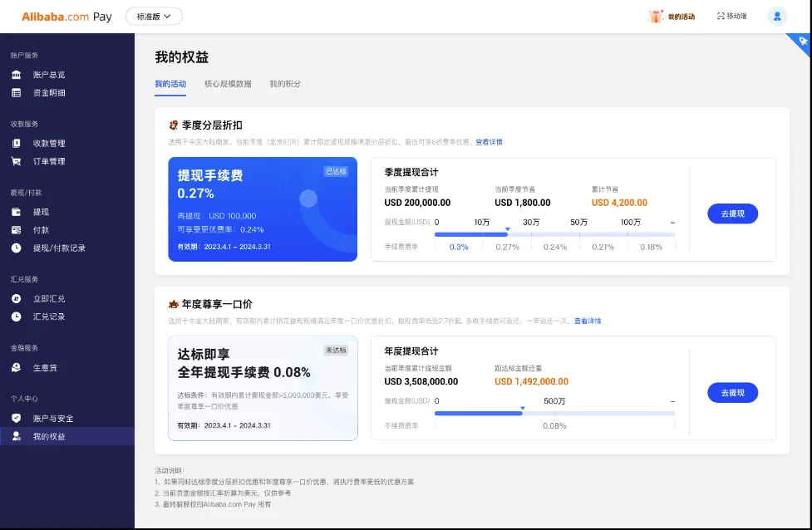Open 收款管理 via its sidebar icon
Viewport: 812px width, 530px height.
click(17, 144)
